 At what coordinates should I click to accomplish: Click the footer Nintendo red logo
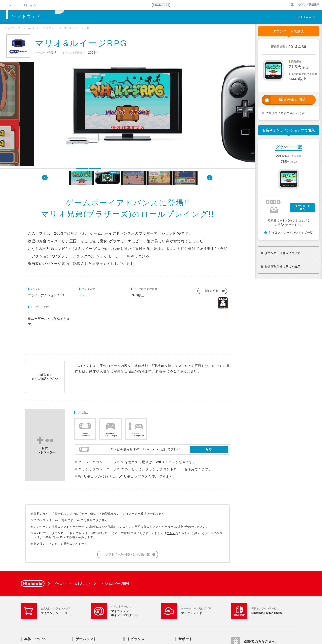point(33,584)
